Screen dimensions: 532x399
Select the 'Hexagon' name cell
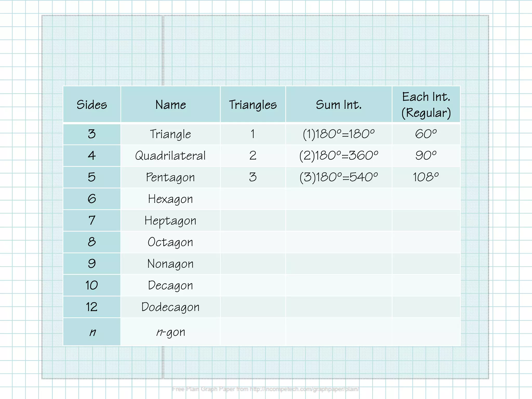[170, 199]
